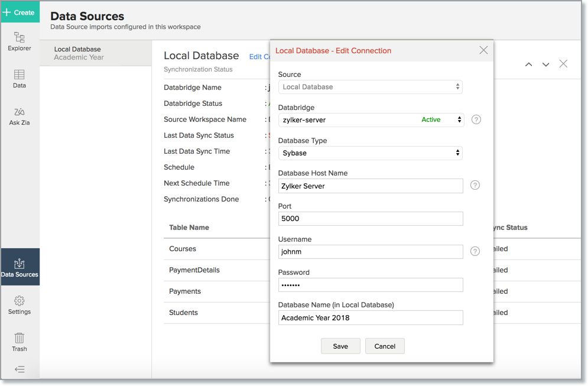Click into the Port field

(x=370, y=219)
